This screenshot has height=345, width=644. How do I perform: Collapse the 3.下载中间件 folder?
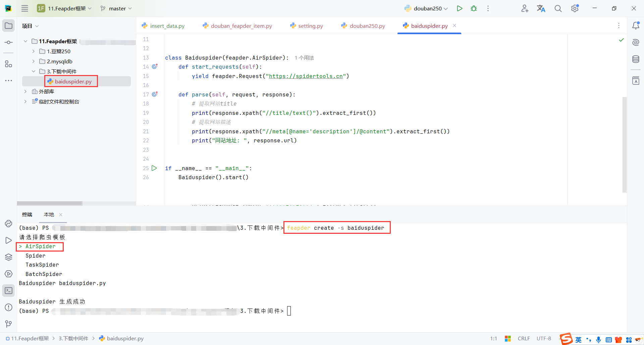(33, 71)
